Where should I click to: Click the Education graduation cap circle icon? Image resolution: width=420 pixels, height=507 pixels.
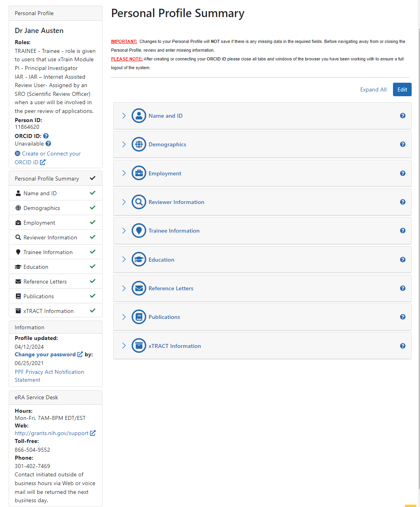point(139,260)
